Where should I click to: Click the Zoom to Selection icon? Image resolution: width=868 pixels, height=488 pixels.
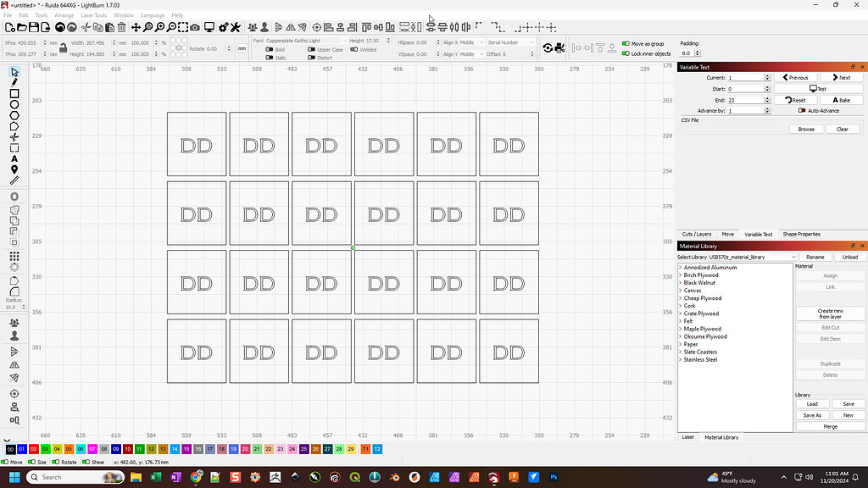184,25
